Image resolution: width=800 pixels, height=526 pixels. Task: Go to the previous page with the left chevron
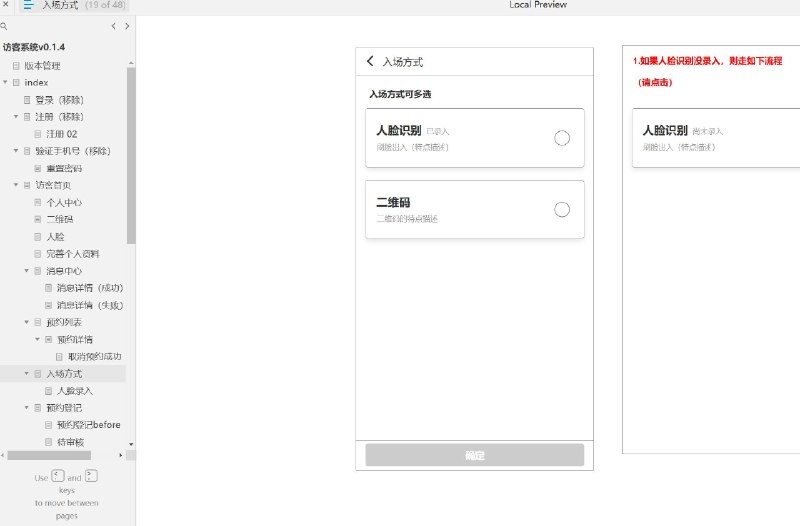click(x=113, y=26)
